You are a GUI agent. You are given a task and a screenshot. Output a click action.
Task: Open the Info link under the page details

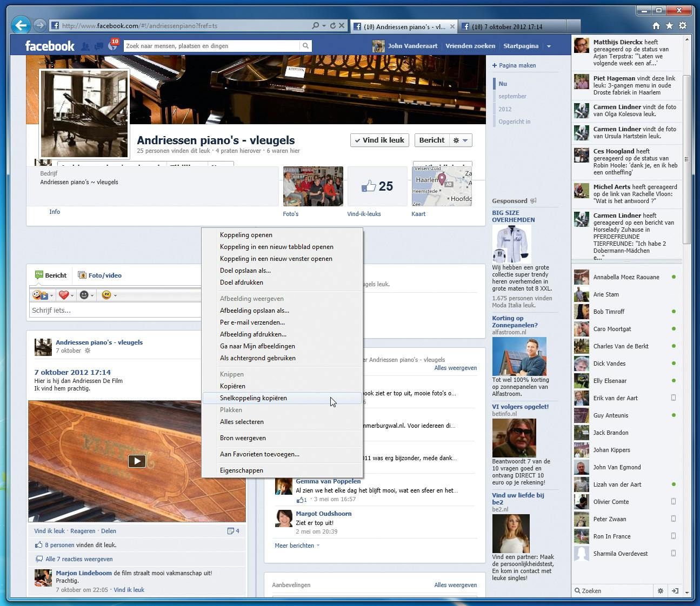(x=55, y=212)
